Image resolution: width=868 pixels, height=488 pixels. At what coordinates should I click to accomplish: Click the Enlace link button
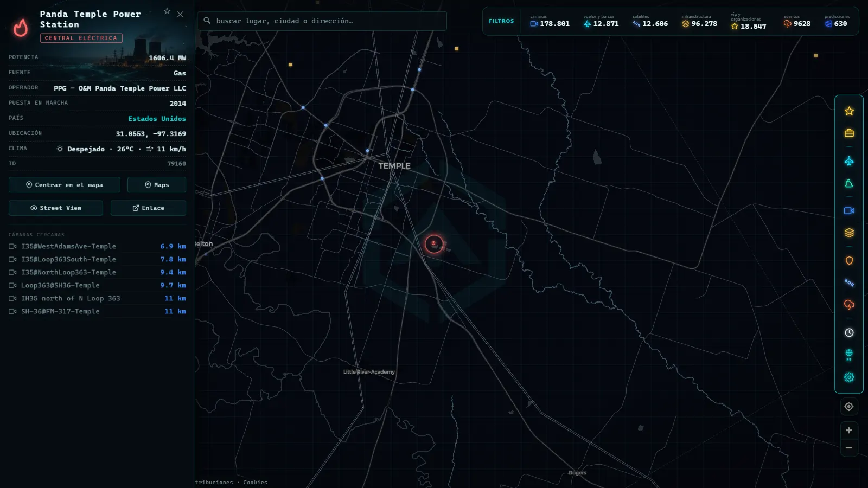[149, 208]
